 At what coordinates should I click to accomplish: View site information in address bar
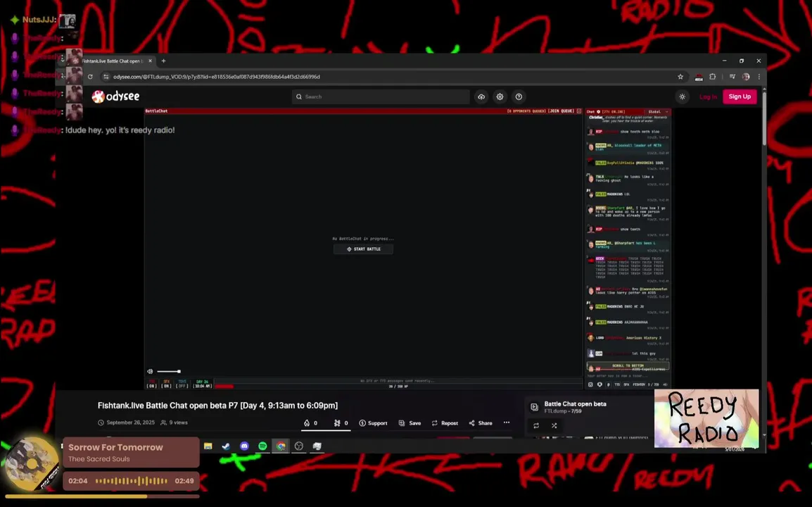pyautogui.click(x=106, y=77)
